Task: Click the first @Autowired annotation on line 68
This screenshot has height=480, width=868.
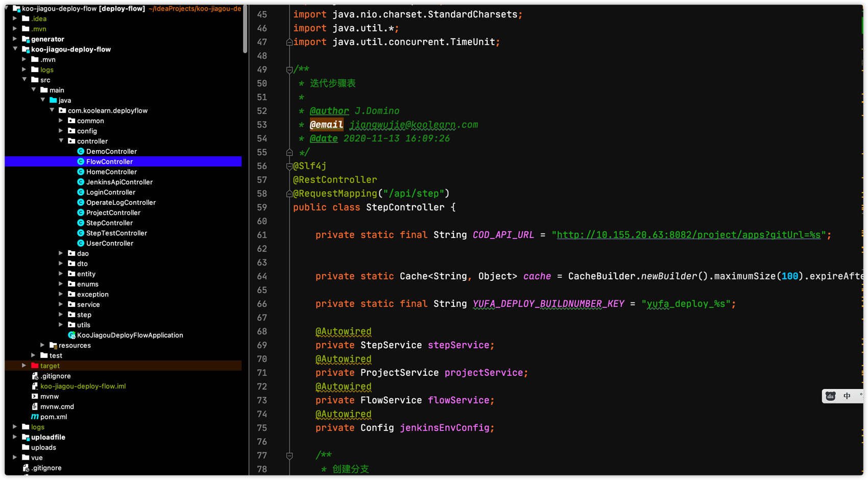Action: point(343,331)
